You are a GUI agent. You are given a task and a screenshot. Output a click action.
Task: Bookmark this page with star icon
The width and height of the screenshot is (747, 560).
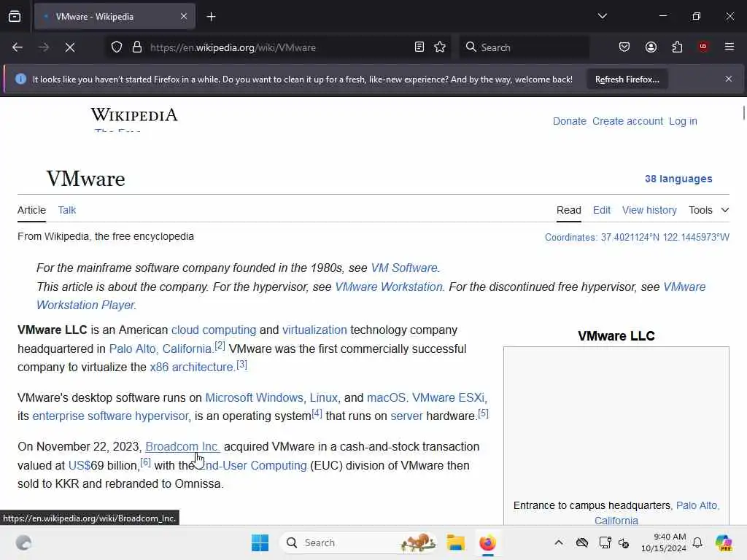(440, 47)
